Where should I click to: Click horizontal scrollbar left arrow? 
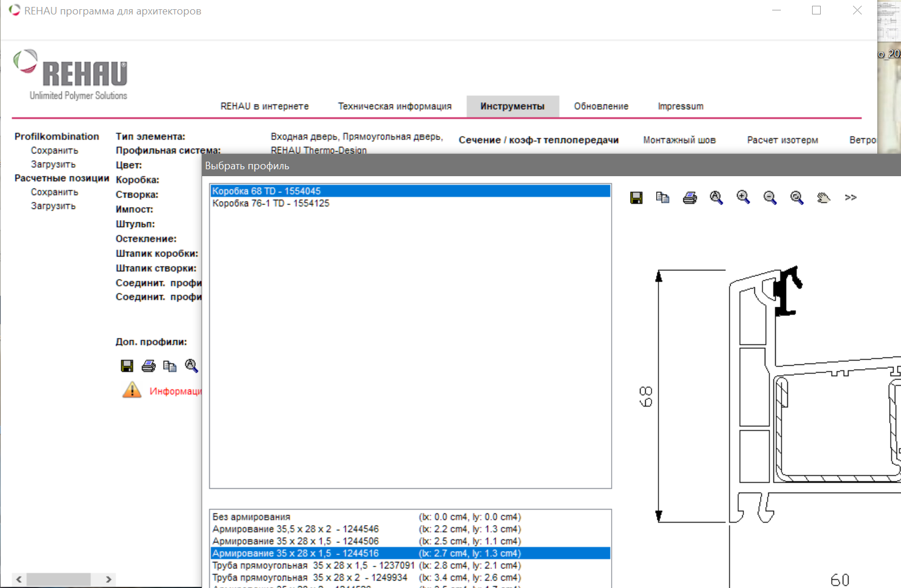click(19, 579)
